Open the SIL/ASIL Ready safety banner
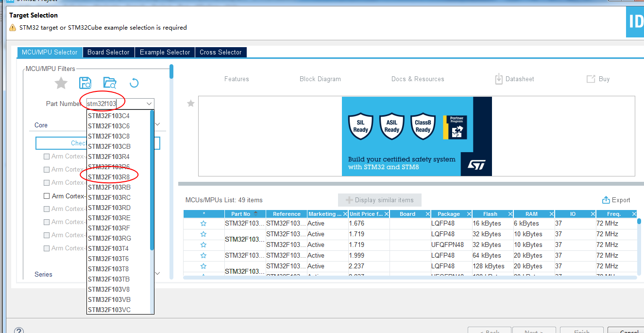Viewport: 644px width, 333px height. click(417, 136)
